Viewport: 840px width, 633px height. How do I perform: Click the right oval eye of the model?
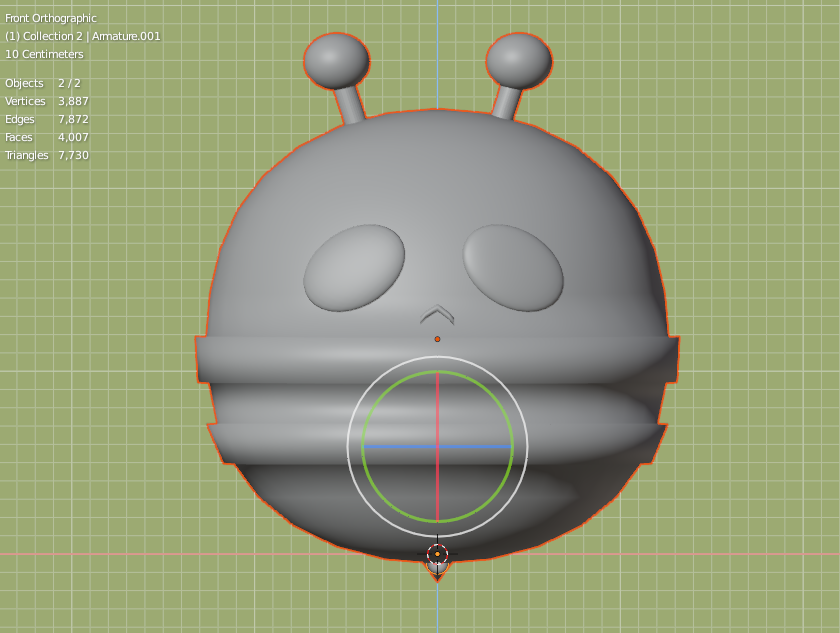pyautogui.click(x=513, y=268)
